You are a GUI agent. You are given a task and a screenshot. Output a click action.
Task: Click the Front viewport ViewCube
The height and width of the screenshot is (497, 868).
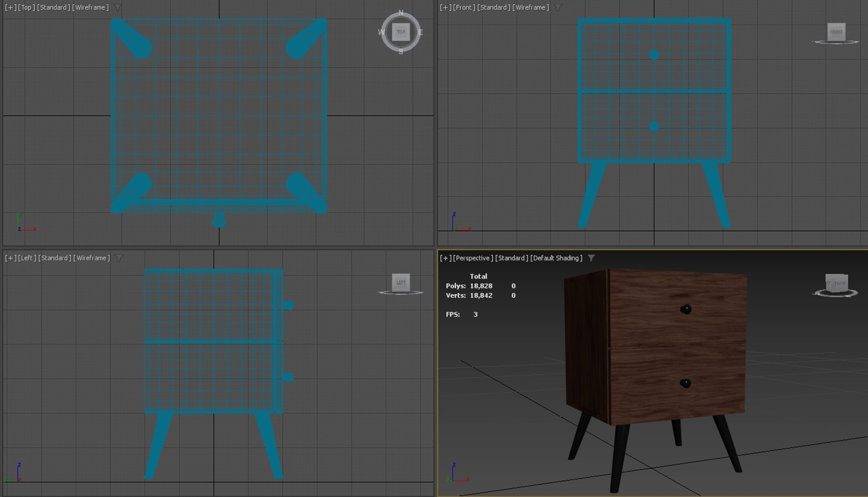[x=836, y=32]
